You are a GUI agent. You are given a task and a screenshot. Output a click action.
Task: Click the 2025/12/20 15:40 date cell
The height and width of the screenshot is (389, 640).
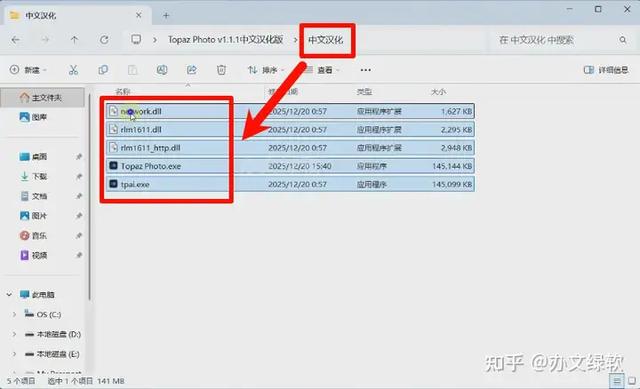coord(300,166)
